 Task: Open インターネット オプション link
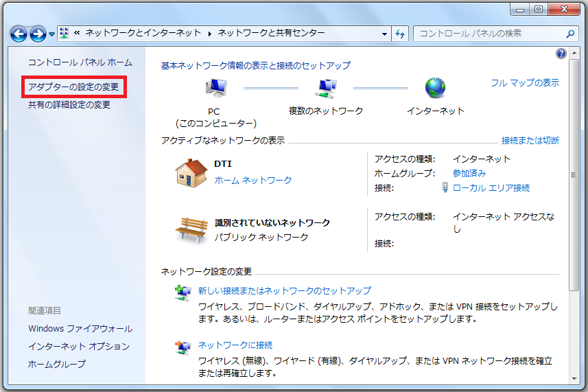coord(79,346)
